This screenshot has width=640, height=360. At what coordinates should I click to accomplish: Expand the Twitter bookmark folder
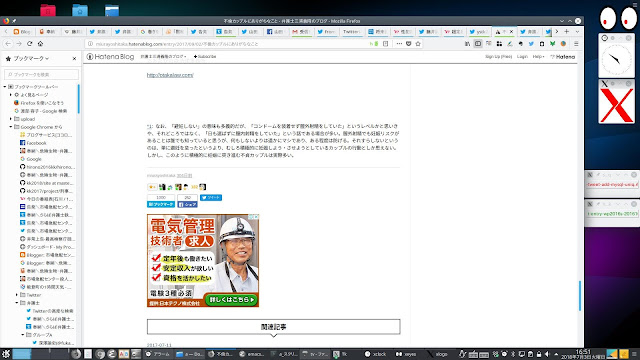(17, 295)
